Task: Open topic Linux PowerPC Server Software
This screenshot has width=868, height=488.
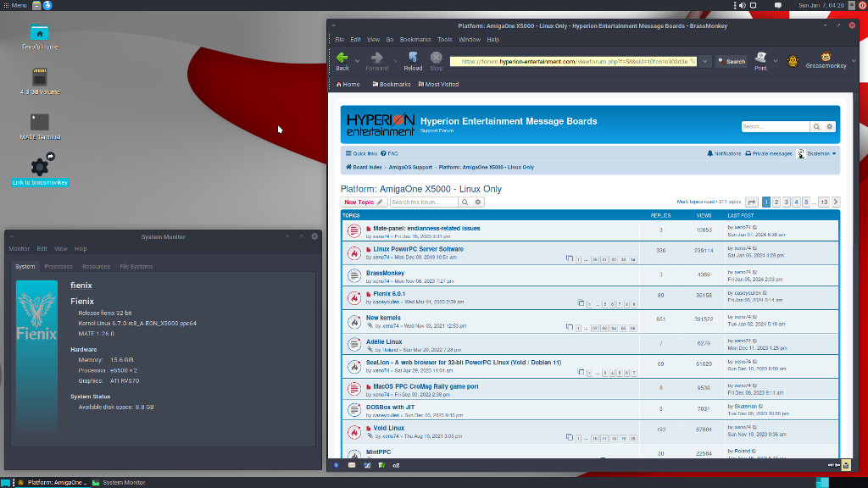Action: coord(418,250)
